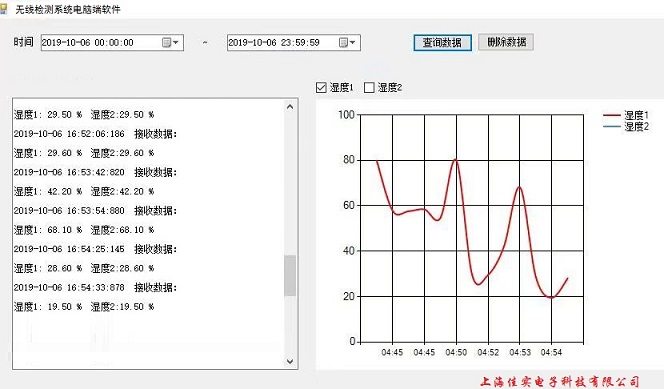Screen dimensions: 664x389
Task: Click the log scrollbar thumb
Action: pos(290,275)
